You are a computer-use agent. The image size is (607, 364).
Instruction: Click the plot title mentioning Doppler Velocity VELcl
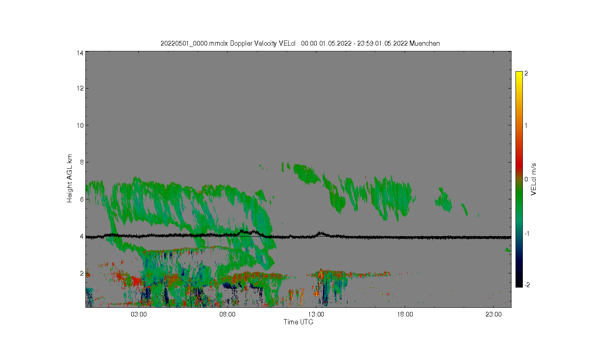click(x=300, y=43)
